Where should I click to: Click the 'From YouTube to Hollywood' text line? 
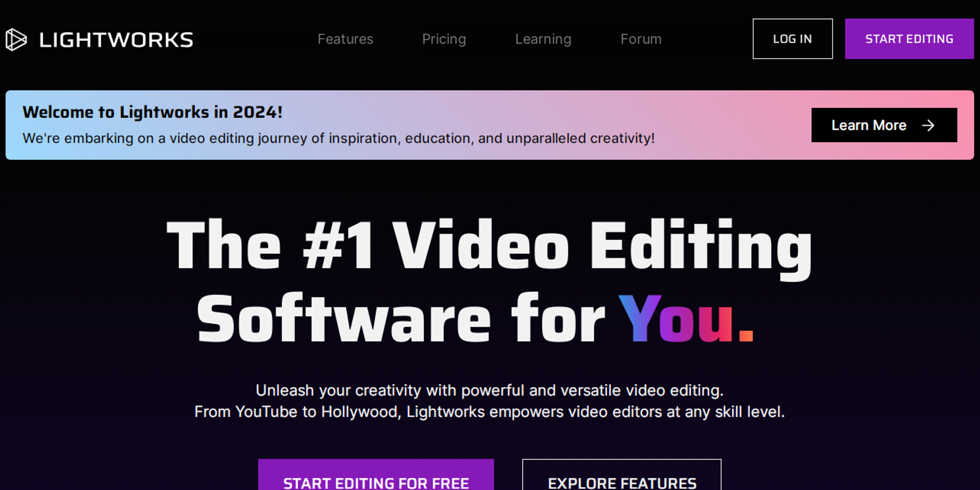pos(490,412)
